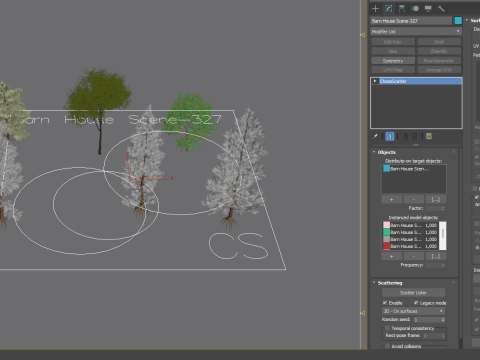Open the Modifier List dropdown
The image size is (480, 360).
416,31
